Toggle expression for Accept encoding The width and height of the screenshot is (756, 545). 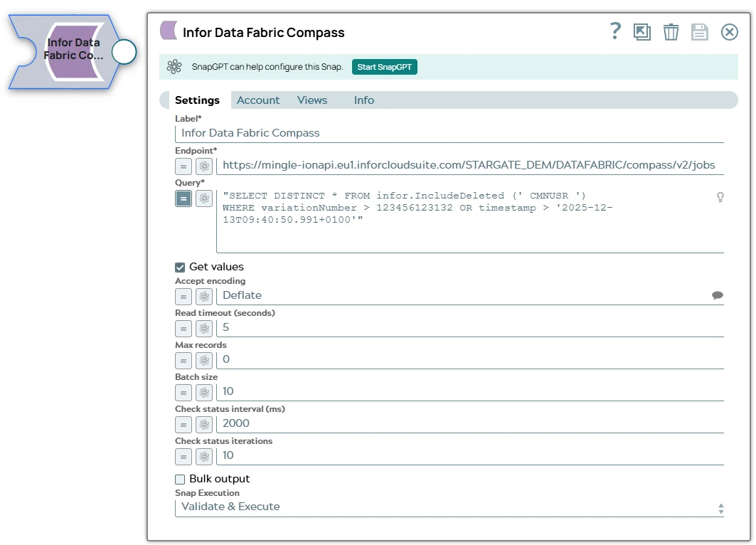(x=183, y=297)
